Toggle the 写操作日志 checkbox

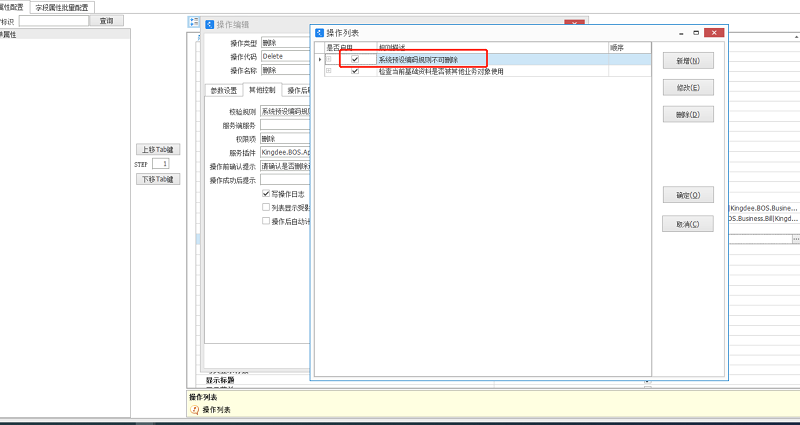tap(266, 194)
